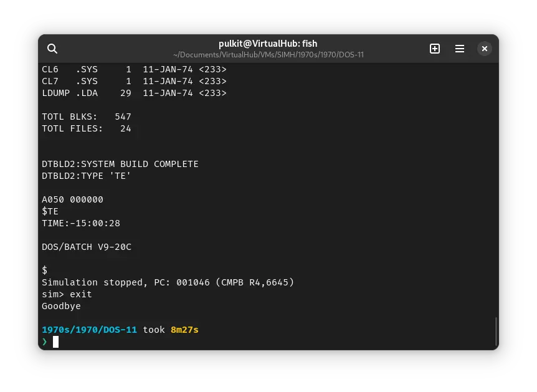Open the terminal search with magnifier icon
The image size is (537, 392).
[x=52, y=49]
